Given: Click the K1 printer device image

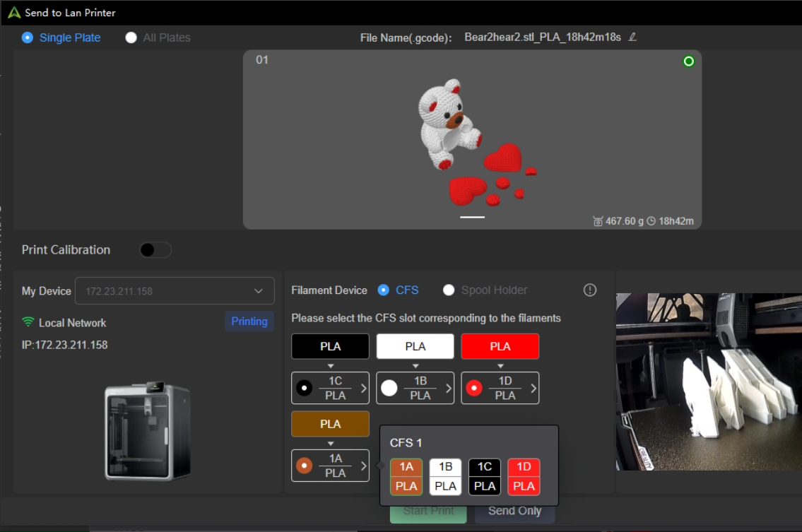Looking at the screenshot, I should pyautogui.click(x=147, y=432).
